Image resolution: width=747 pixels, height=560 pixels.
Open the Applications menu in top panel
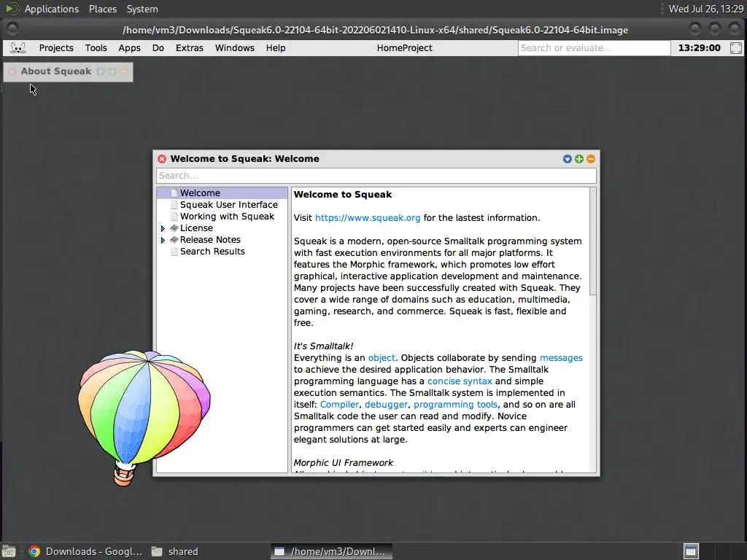[x=52, y=9]
